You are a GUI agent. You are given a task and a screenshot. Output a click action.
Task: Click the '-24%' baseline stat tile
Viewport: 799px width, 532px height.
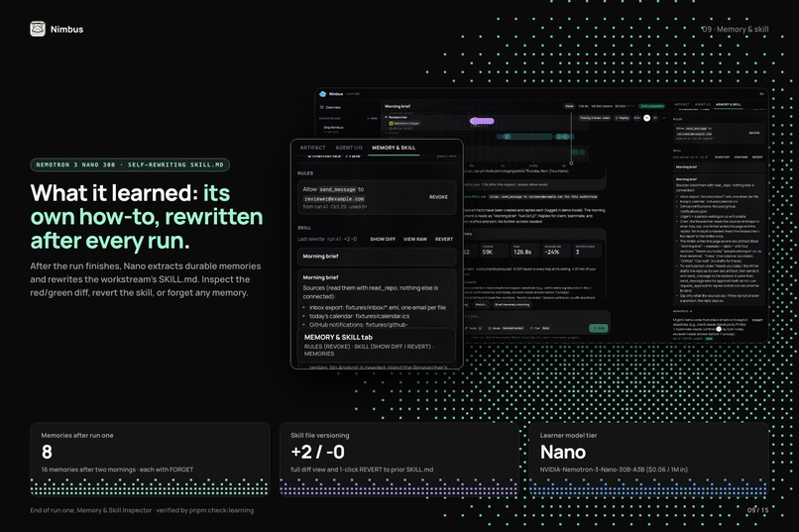tap(556, 250)
